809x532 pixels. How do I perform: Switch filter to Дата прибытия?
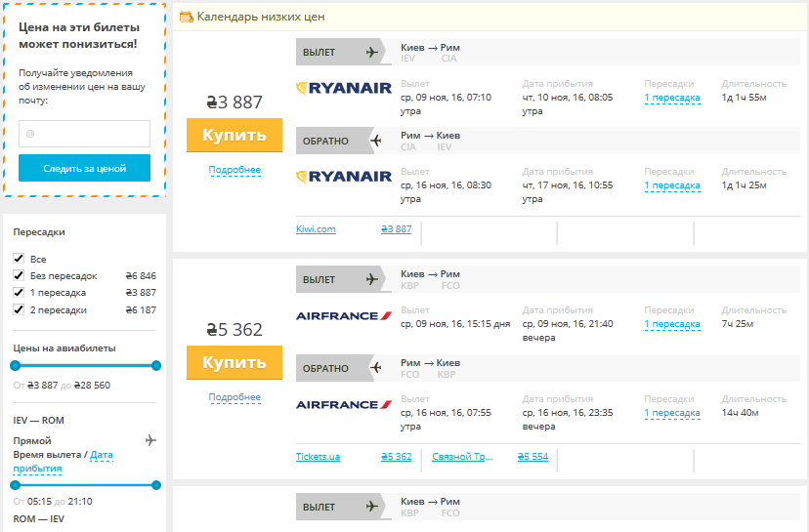tap(63, 462)
